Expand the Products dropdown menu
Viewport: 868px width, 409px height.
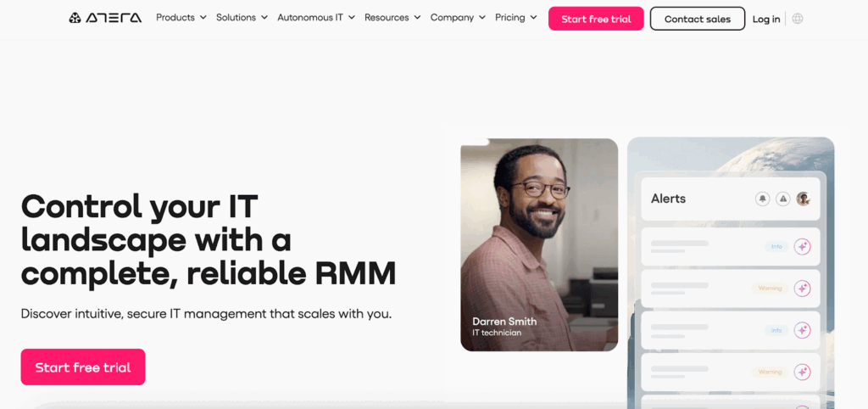181,18
